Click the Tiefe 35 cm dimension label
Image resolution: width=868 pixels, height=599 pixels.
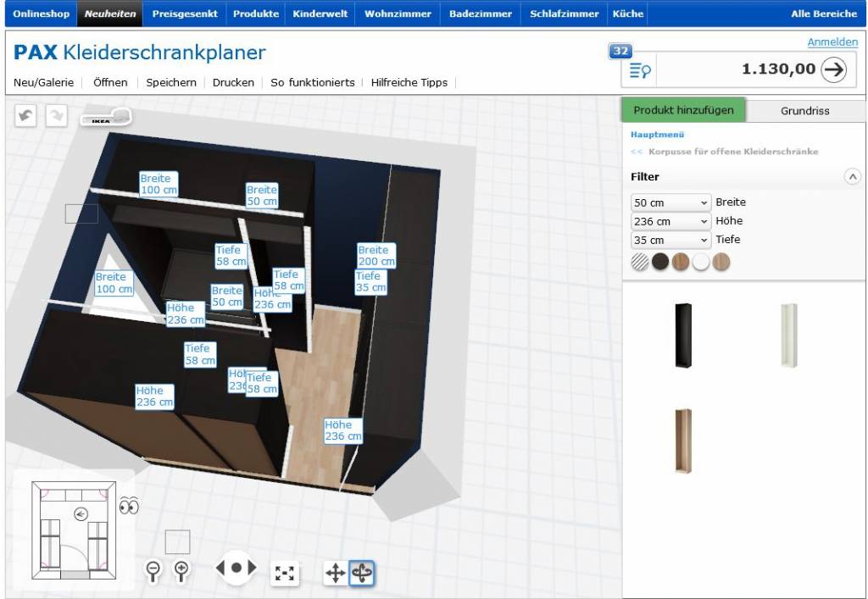pyautogui.click(x=371, y=282)
